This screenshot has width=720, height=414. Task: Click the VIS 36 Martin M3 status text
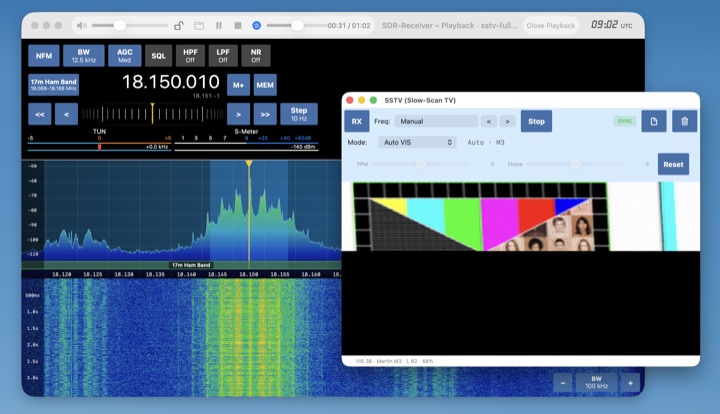click(394, 361)
